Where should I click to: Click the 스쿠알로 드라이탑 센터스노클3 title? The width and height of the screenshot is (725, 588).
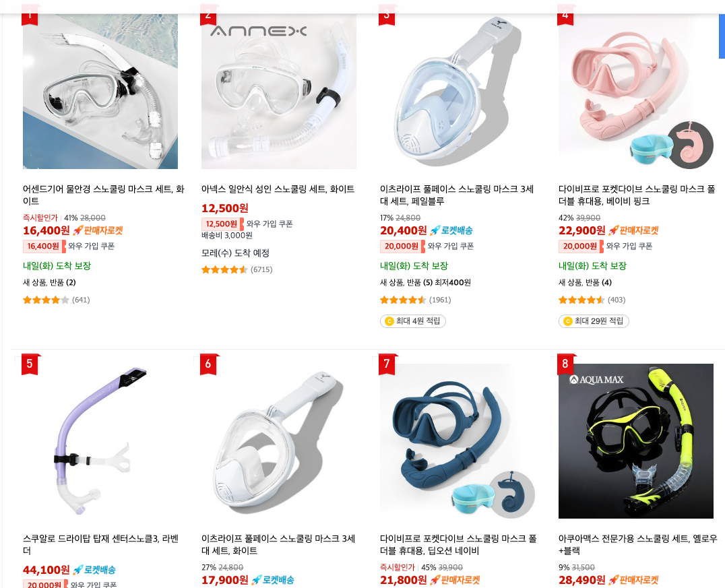(100, 544)
